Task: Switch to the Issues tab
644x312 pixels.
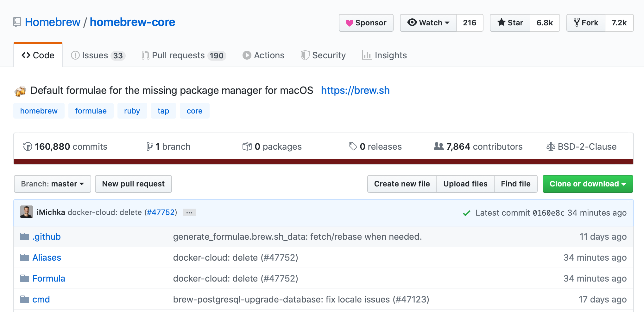Action: point(98,55)
